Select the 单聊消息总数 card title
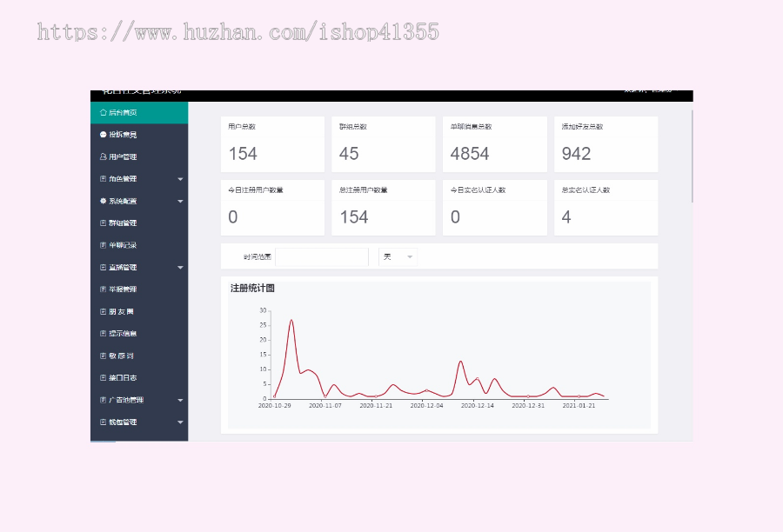The height and width of the screenshot is (532, 783). pos(471,127)
